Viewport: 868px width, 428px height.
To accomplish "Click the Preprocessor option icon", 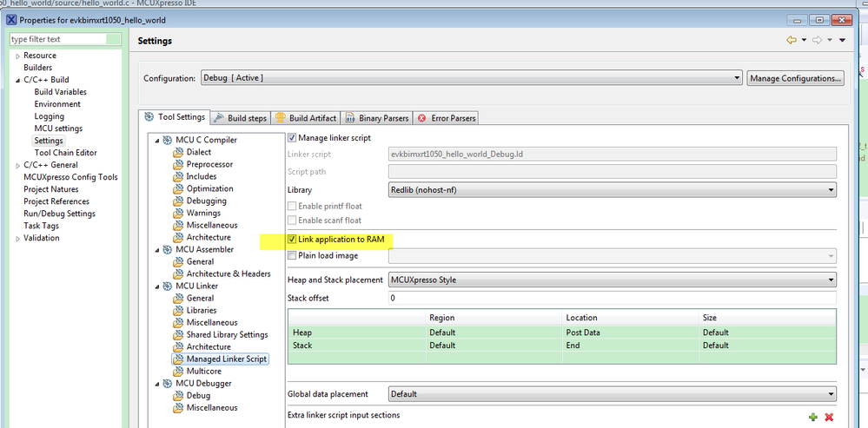I will pos(178,164).
